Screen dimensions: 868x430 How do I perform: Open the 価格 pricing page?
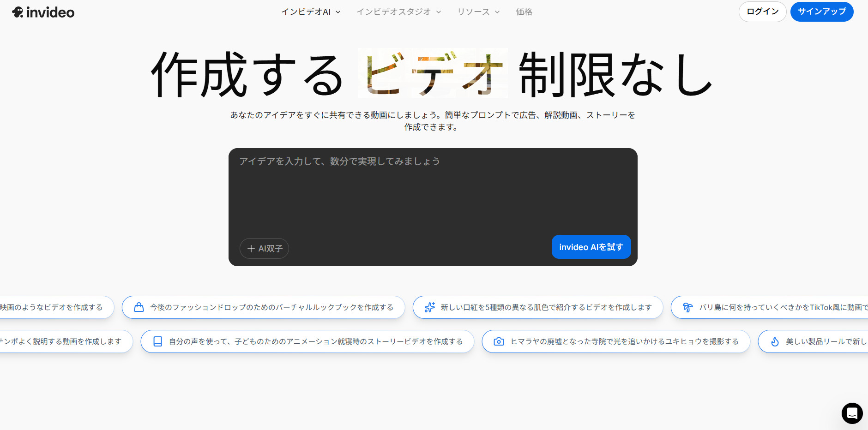[x=524, y=12]
